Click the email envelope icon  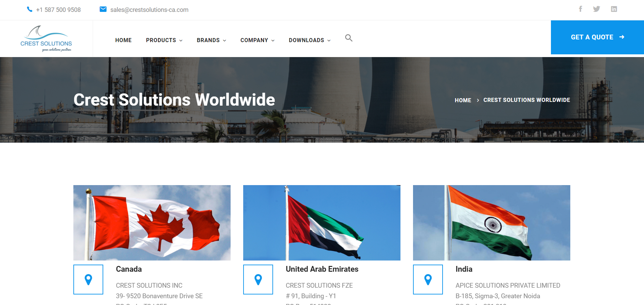[x=103, y=9]
